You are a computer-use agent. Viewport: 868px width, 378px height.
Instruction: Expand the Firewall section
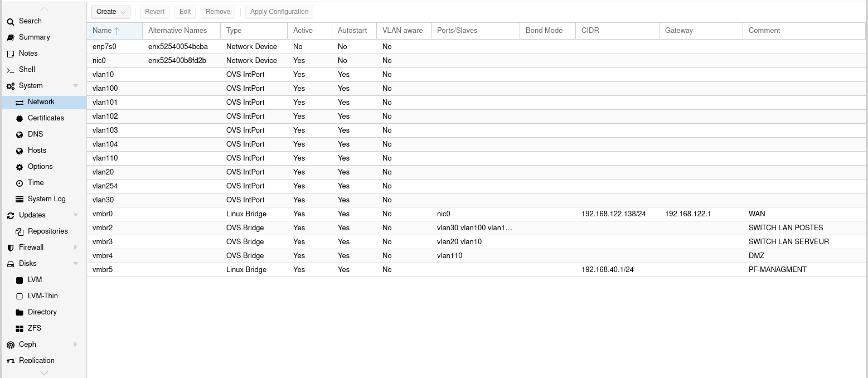click(x=76, y=247)
